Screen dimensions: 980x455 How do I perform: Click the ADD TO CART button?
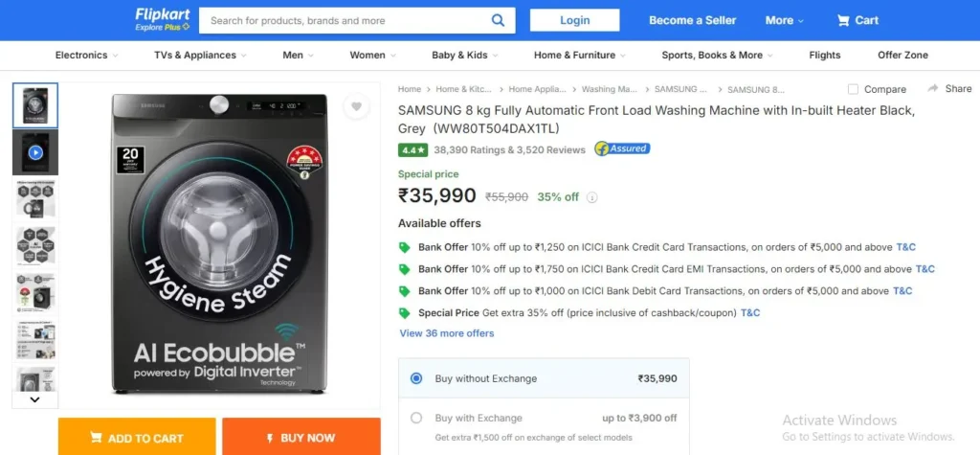[137, 437]
